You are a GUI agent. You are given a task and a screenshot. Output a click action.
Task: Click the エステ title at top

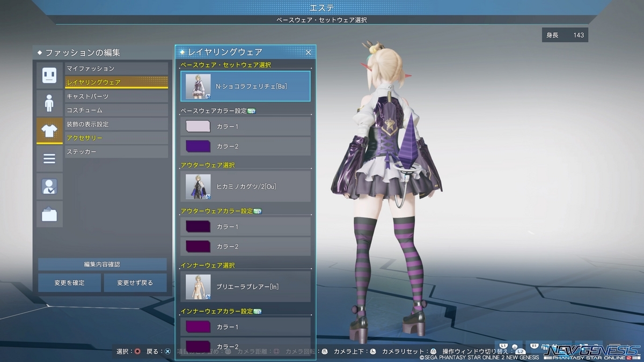(x=322, y=7)
